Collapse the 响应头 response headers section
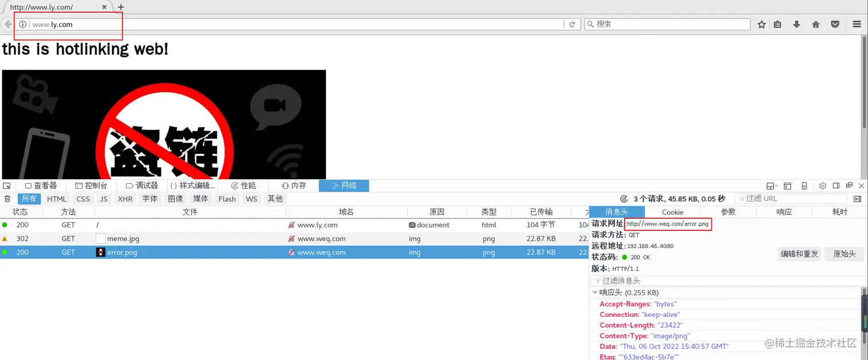 [x=595, y=292]
